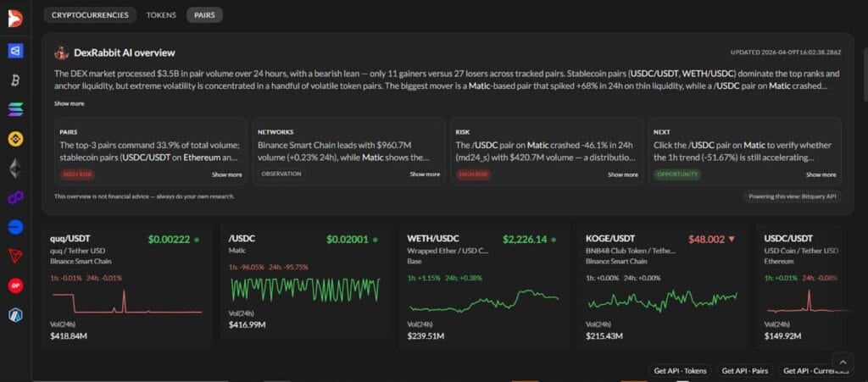Click the Updated timestamp in the overview header
The width and height of the screenshot is (868, 382).
coord(786,53)
